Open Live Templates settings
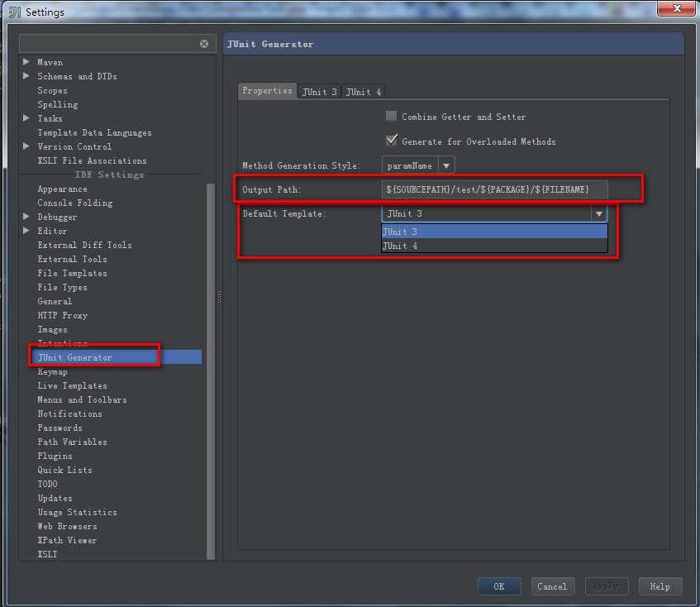The width and height of the screenshot is (700, 607). (x=73, y=385)
